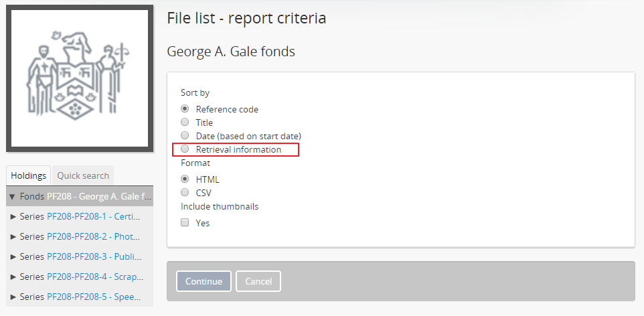Click the Cancel button

click(258, 281)
